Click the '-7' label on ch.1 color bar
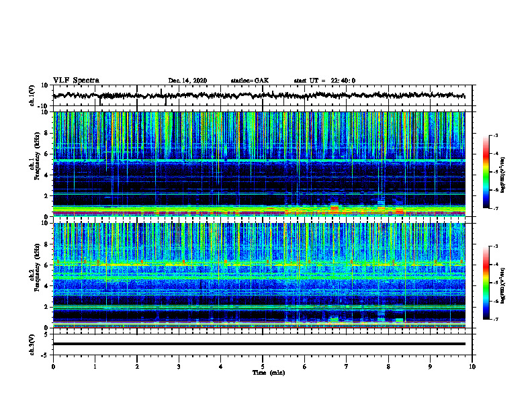Image resolution: width=532 pixels, height=411 pixels. [x=495, y=208]
